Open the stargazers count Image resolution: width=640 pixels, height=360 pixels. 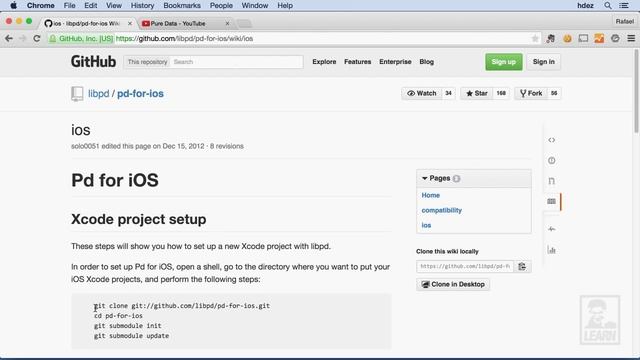click(x=501, y=93)
